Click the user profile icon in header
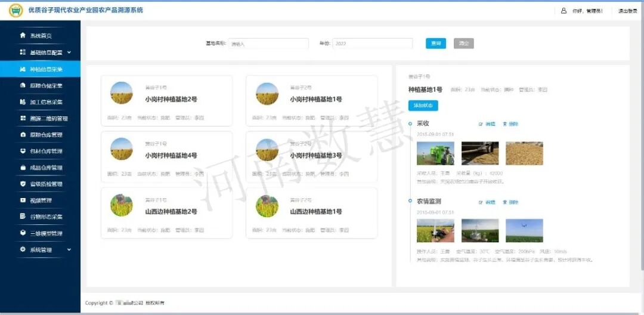644x315 pixels. [563, 11]
